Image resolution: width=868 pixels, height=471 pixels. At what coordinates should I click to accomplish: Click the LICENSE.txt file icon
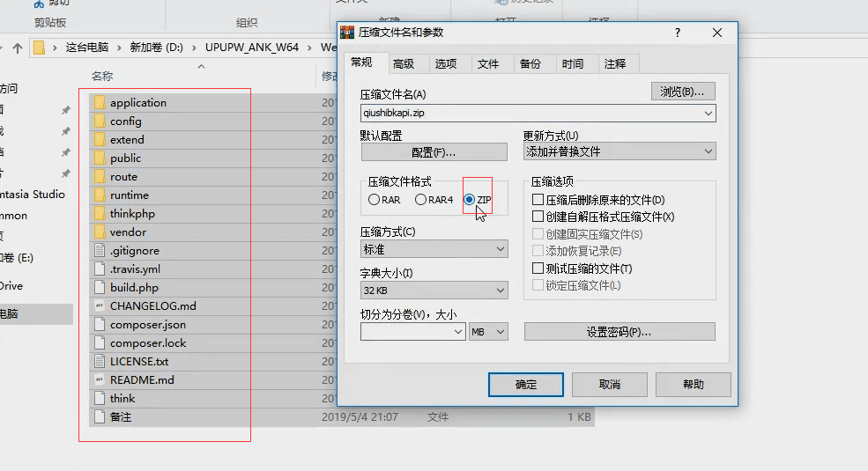[100, 362]
